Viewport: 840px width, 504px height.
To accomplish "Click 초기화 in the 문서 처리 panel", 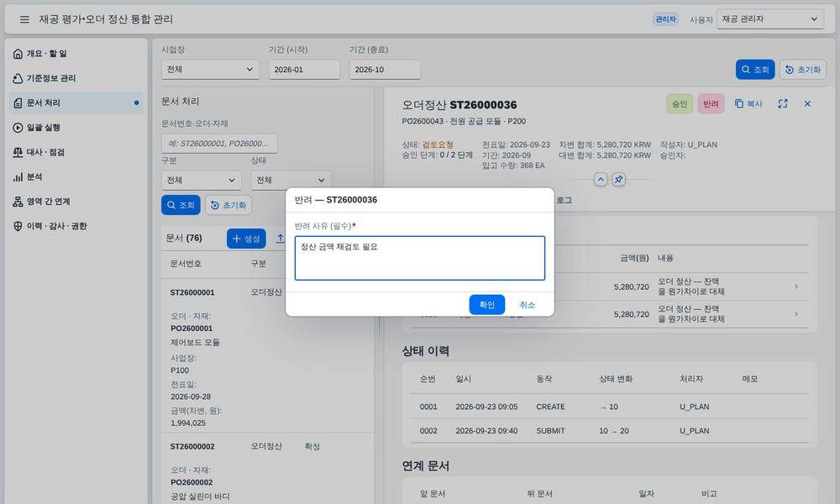I will [228, 205].
